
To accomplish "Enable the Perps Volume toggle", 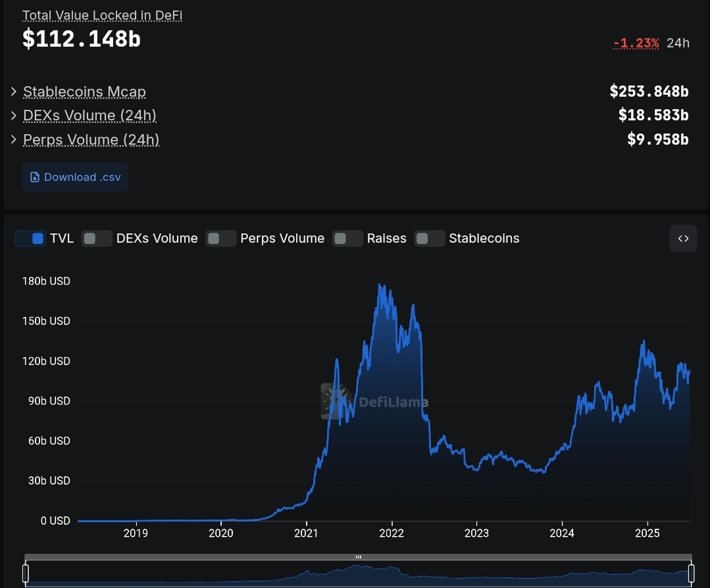I will pos(221,239).
